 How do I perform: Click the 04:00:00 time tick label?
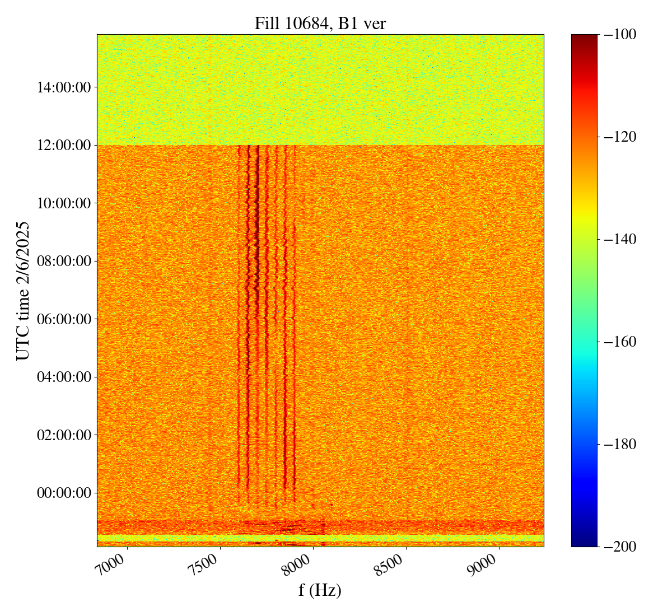[x=64, y=377]
